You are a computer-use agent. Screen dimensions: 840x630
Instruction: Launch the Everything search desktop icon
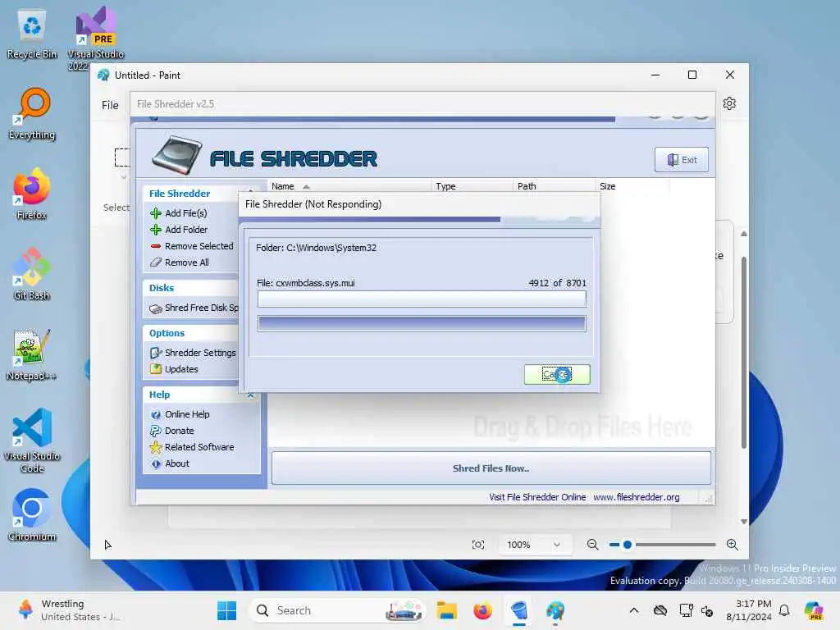click(32, 113)
